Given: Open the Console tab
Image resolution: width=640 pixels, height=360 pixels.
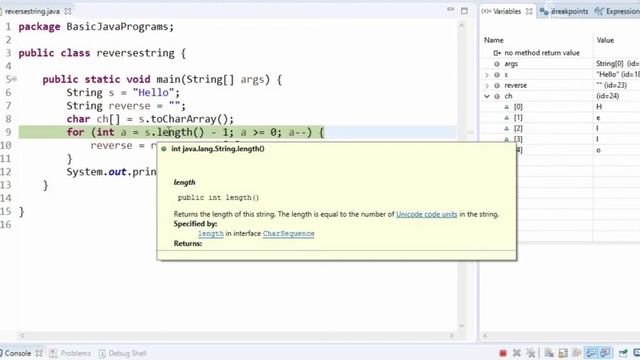Looking at the screenshot, I should pos(18,353).
